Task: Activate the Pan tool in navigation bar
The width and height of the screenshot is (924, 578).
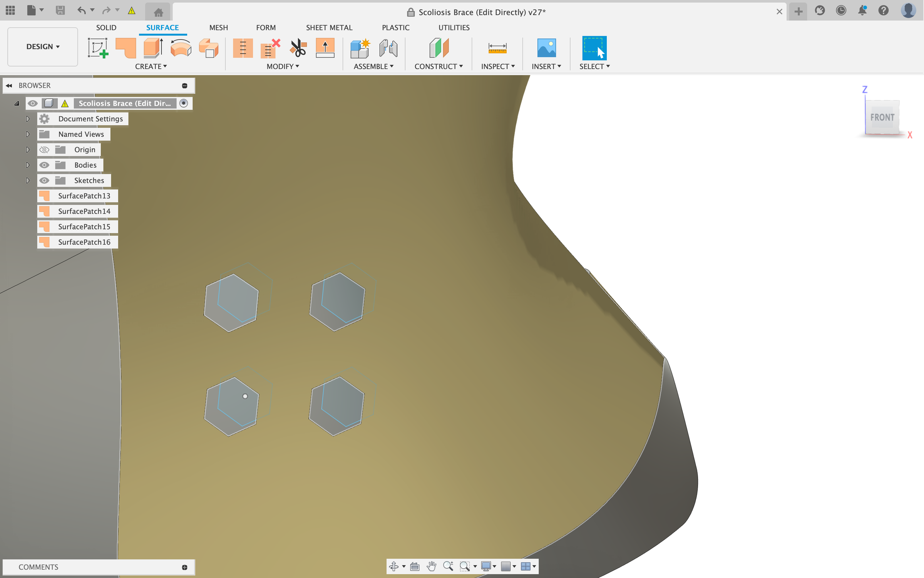Action: 431,566
